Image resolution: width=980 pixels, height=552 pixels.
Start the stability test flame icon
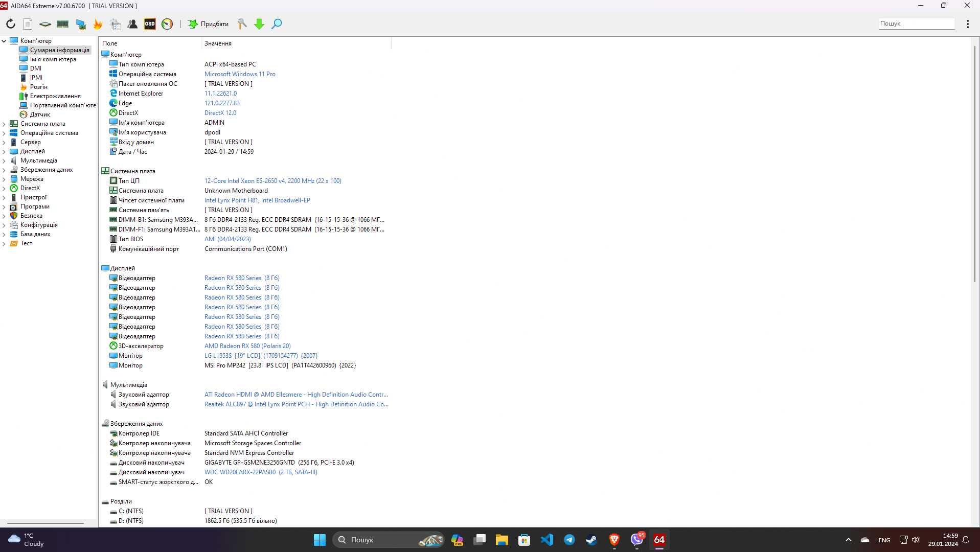[98, 24]
